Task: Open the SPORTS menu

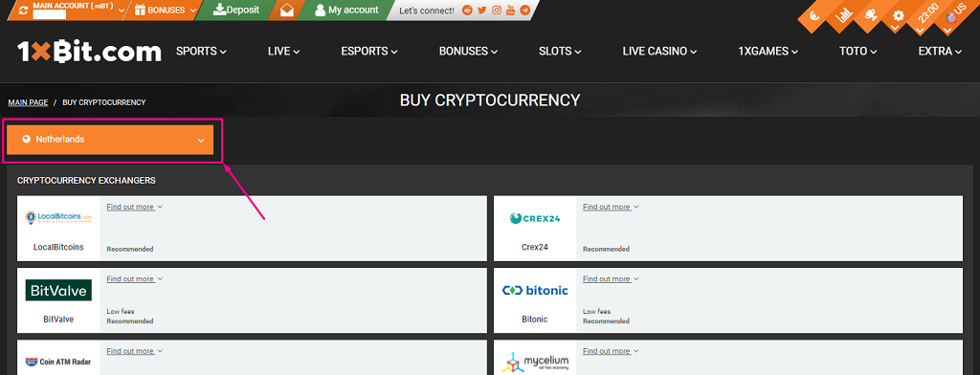Action: (201, 52)
